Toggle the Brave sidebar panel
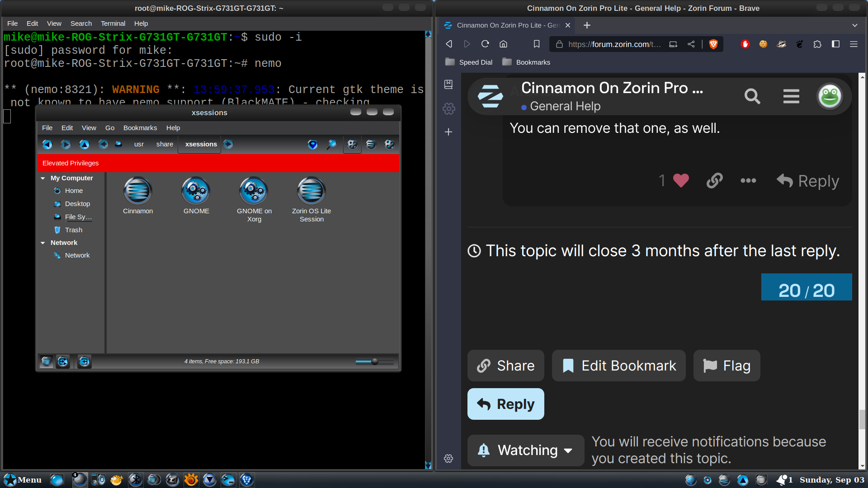 835,44
